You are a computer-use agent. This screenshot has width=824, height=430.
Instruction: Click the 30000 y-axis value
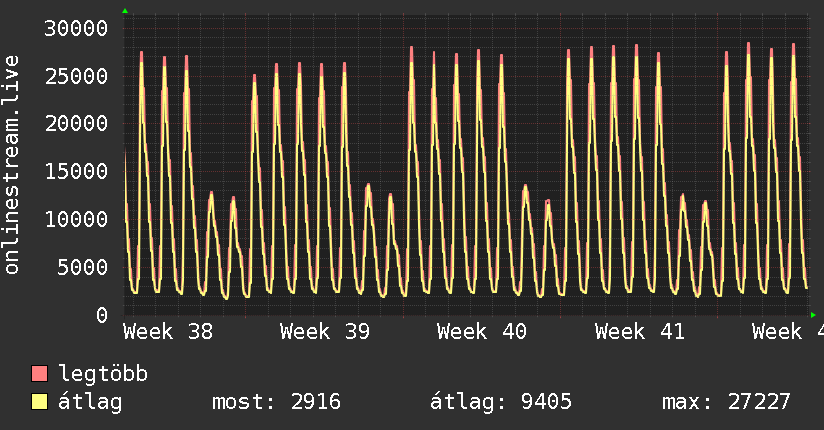coord(76,28)
